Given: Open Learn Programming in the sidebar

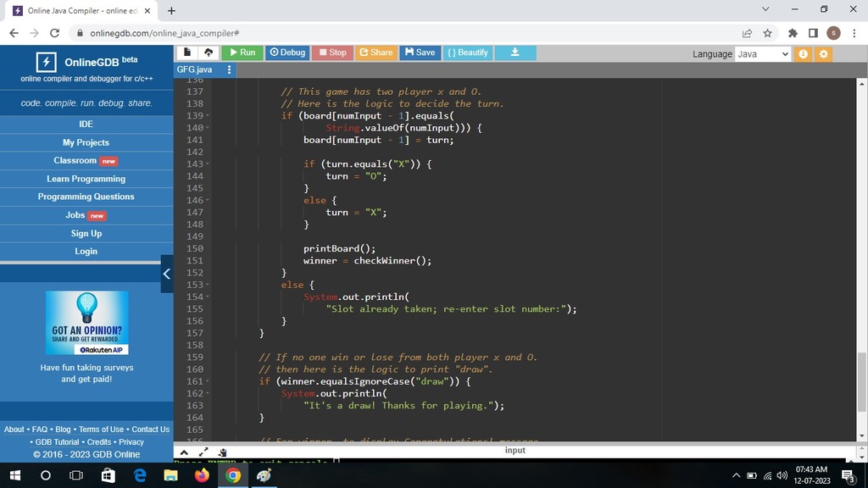Looking at the screenshot, I should (86, 179).
